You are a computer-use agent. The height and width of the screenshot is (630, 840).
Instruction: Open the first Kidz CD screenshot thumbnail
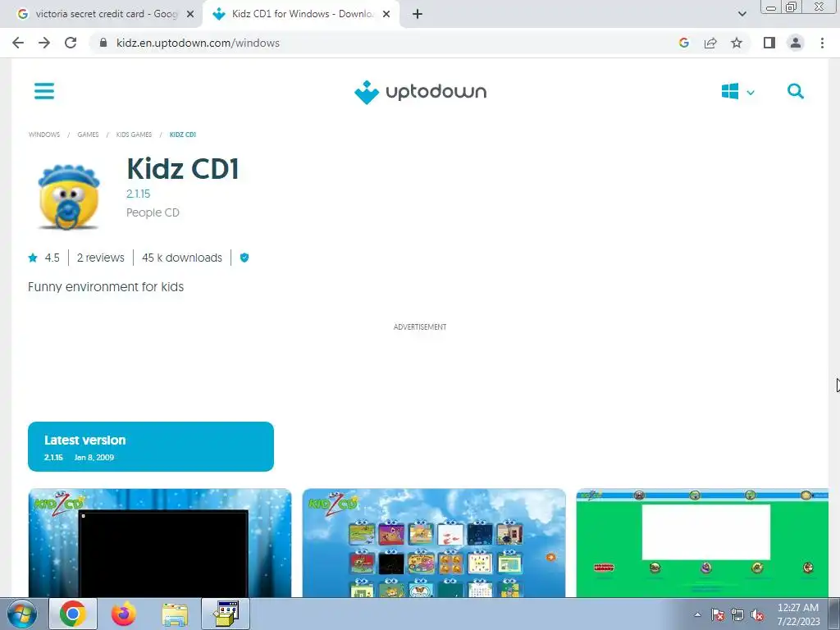[x=160, y=543]
